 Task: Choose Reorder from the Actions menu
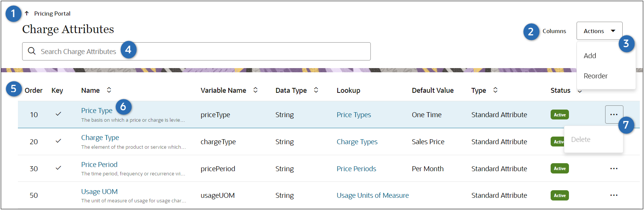click(596, 76)
